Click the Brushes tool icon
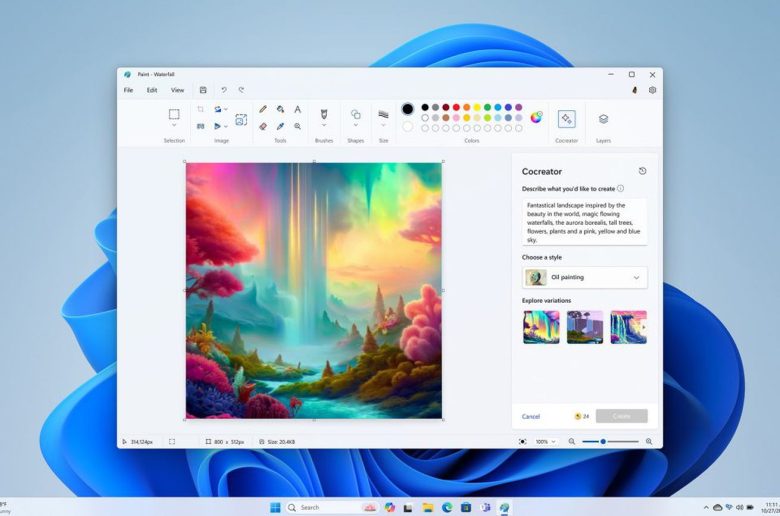 coord(324,114)
